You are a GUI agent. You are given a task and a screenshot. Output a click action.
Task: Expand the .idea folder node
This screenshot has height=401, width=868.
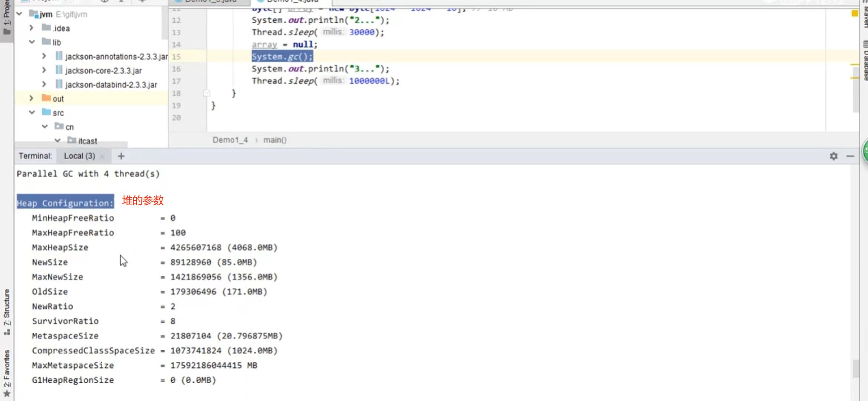pos(32,28)
